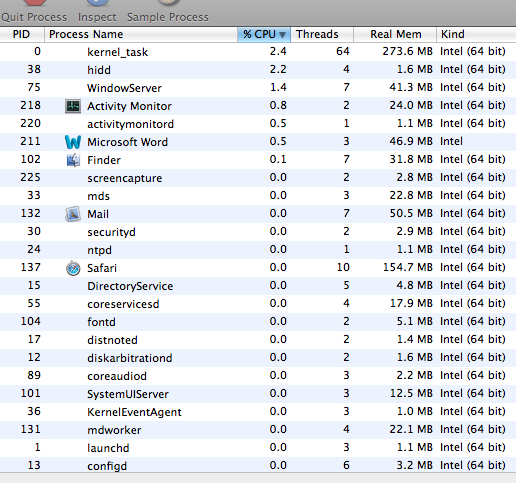Click the 154.7 MB memory value
516x483 pixels.
click(x=408, y=267)
